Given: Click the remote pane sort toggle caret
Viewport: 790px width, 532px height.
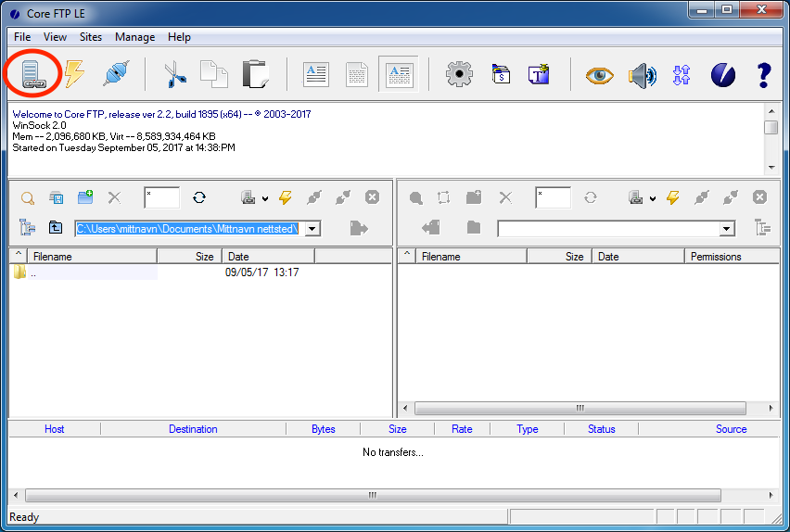Looking at the screenshot, I should pyautogui.click(x=406, y=255).
